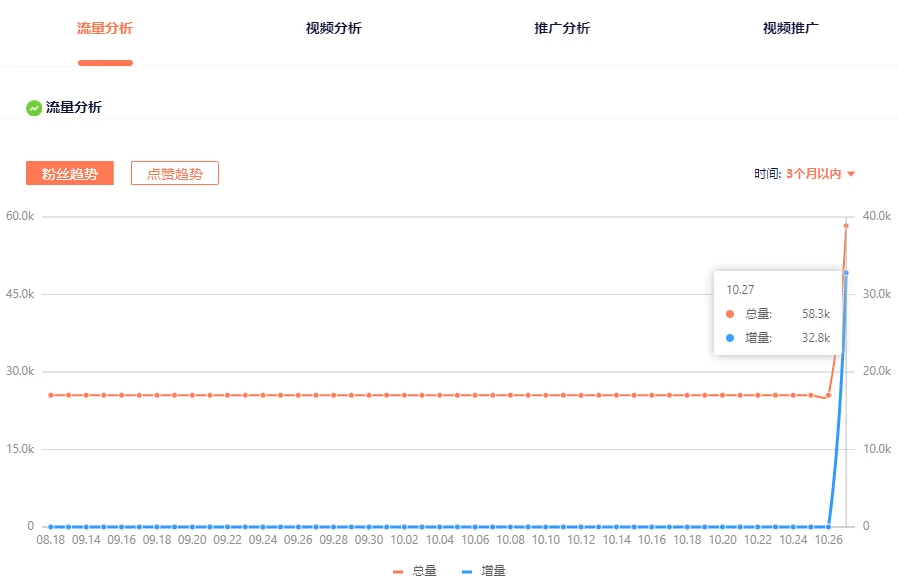Click the 10.27 blue 增量 data point
The width and height of the screenshot is (898, 587).
[846, 273]
